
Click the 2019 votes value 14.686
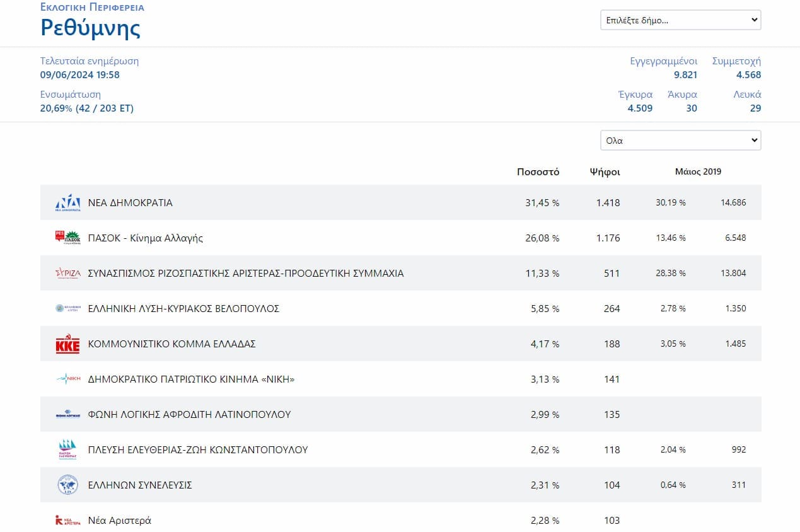733,203
